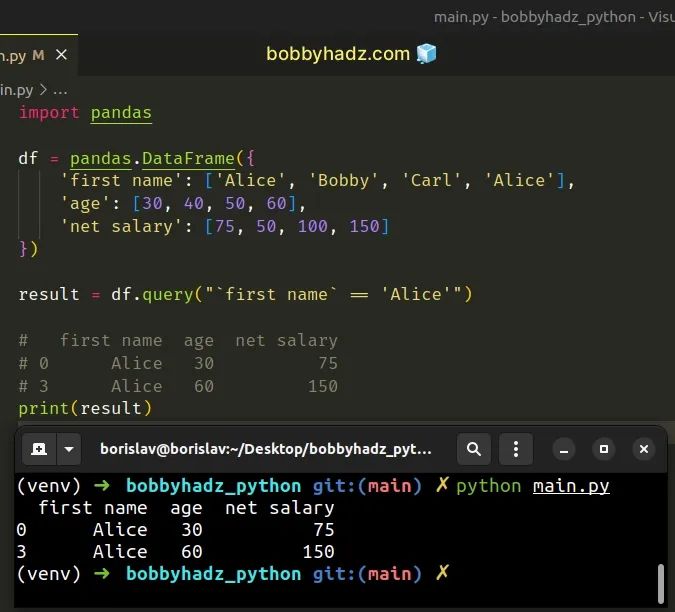Click 'Bobby' string in the list
This screenshot has width=675, height=612.
344,180
